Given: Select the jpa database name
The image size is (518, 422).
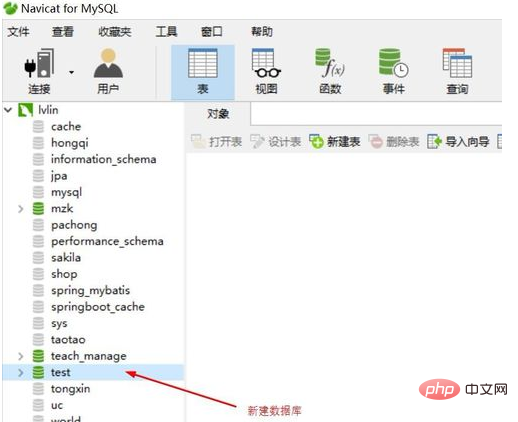Looking at the screenshot, I should (x=59, y=176).
